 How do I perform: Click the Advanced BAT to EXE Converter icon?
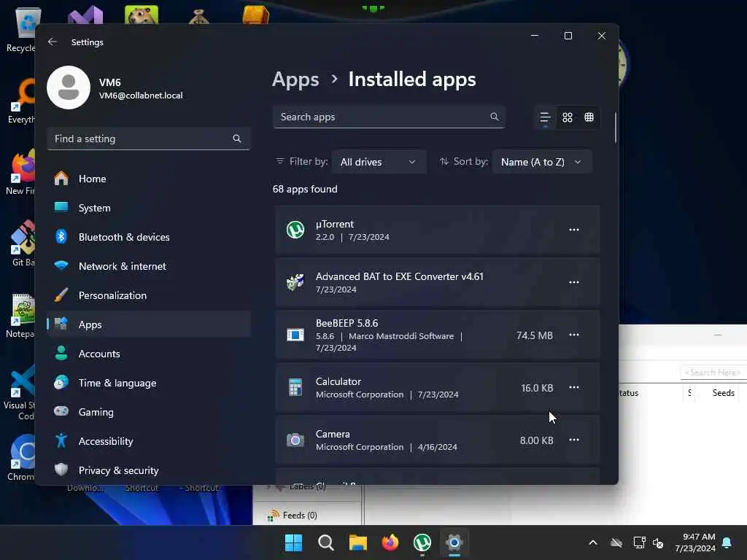tap(295, 282)
